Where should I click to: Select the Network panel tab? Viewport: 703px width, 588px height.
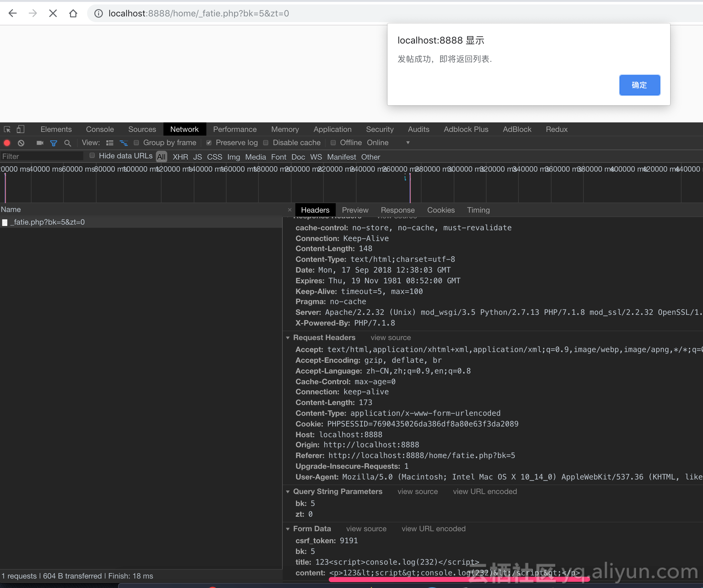click(x=185, y=129)
